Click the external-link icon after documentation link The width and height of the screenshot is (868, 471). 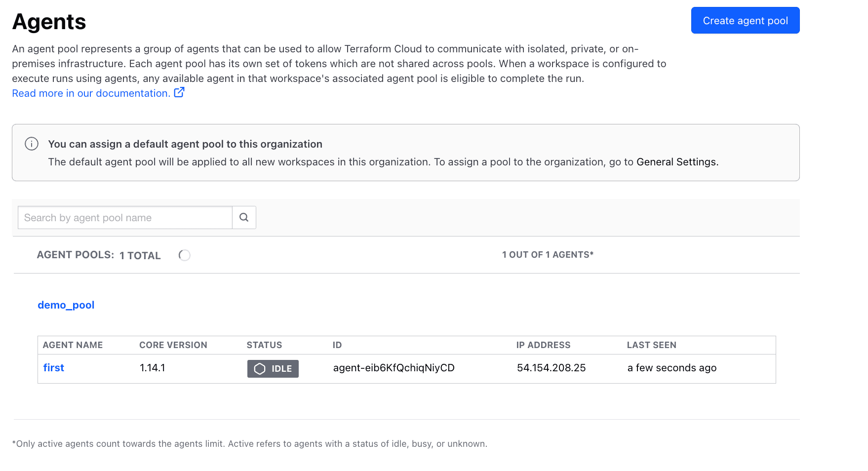click(179, 92)
